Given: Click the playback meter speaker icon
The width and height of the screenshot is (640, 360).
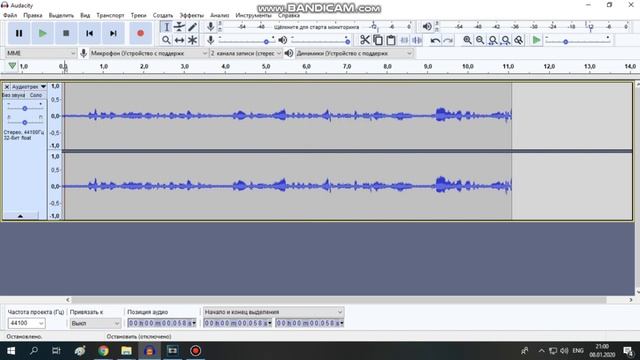Looking at the screenshot, I should [x=427, y=27].
